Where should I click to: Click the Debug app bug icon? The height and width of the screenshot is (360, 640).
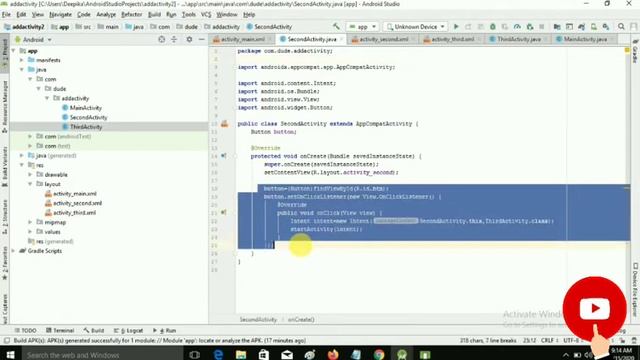point(493,27)
